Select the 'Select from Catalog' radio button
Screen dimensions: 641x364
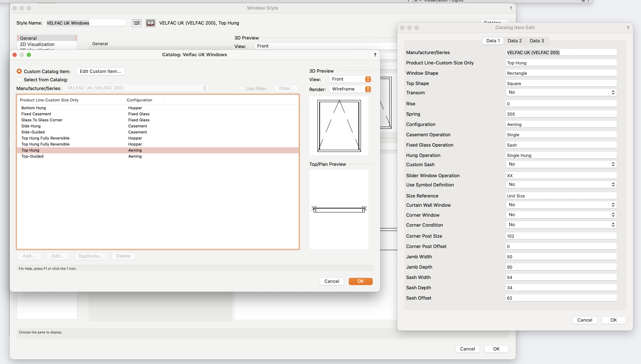[x=19, y=79]
